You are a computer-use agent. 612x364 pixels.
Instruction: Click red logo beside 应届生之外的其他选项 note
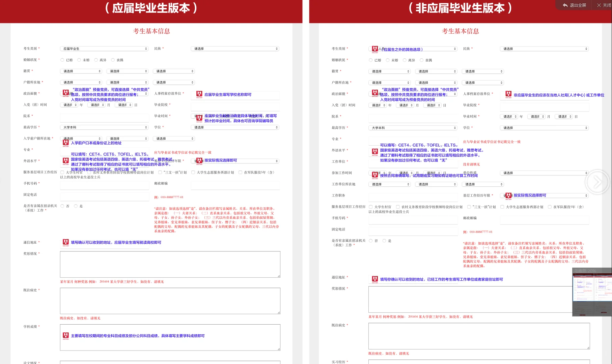[x=375, y=50]
